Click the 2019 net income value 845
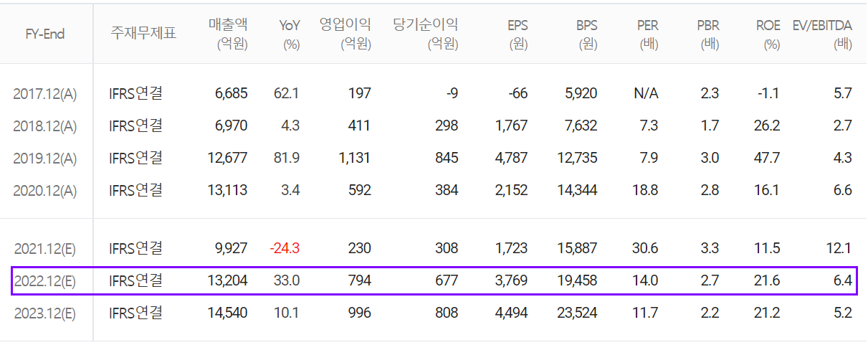The width and height of the screenshot is (868, 345). coord(447,159)
